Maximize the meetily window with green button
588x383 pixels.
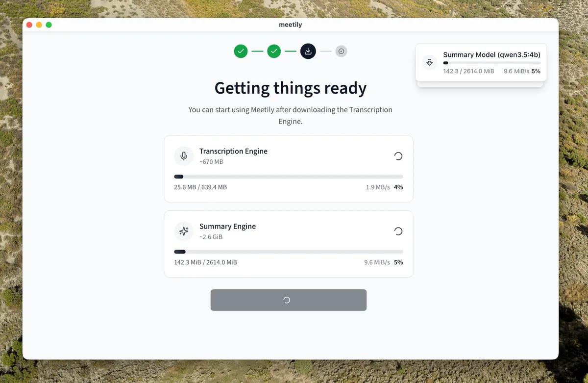[49, 25]
